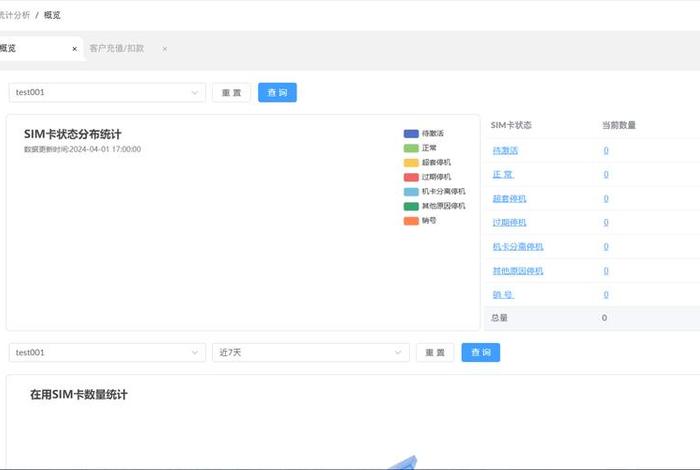The width and height of the screenshot is (700, 470).
Task: Click the count 0 in 超套停机 row
Action: pyautogui.click(x=606, y=199)
